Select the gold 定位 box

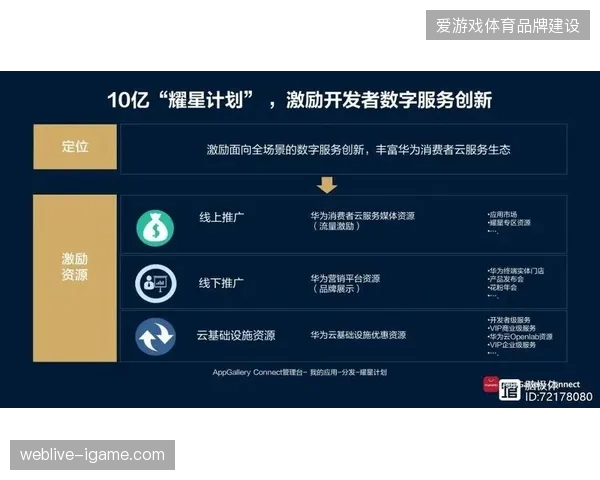(75, 147)
